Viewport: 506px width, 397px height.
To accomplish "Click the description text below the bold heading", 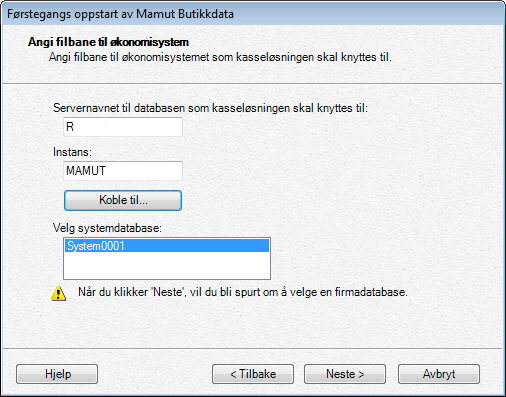I will pos(220,57).
